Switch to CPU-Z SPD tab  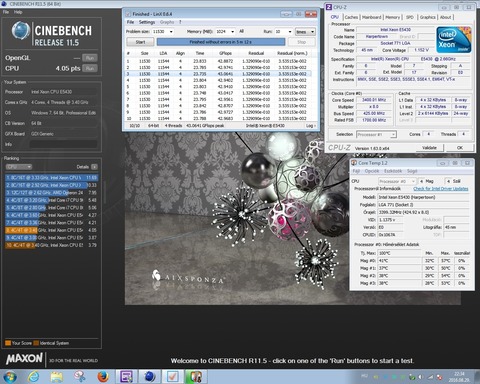410,17
